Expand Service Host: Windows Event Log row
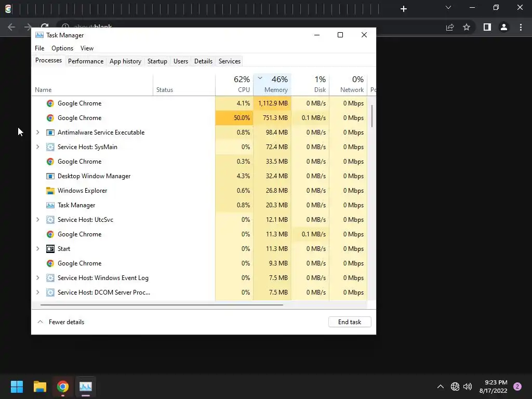 point(37,278)
